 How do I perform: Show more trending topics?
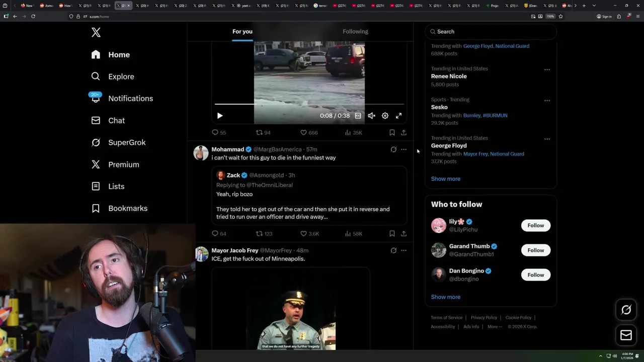pos(446,179)
